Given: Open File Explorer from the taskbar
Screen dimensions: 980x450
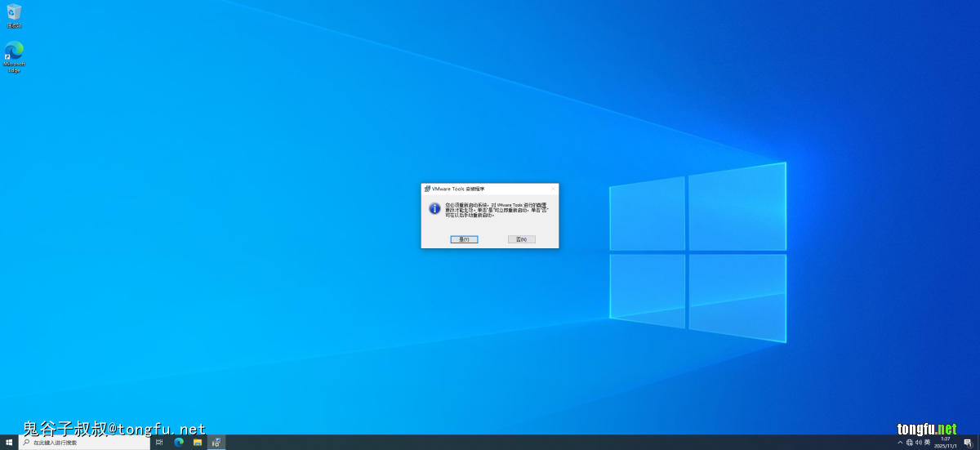Looking at the screenshot, I should click(198, 443).
